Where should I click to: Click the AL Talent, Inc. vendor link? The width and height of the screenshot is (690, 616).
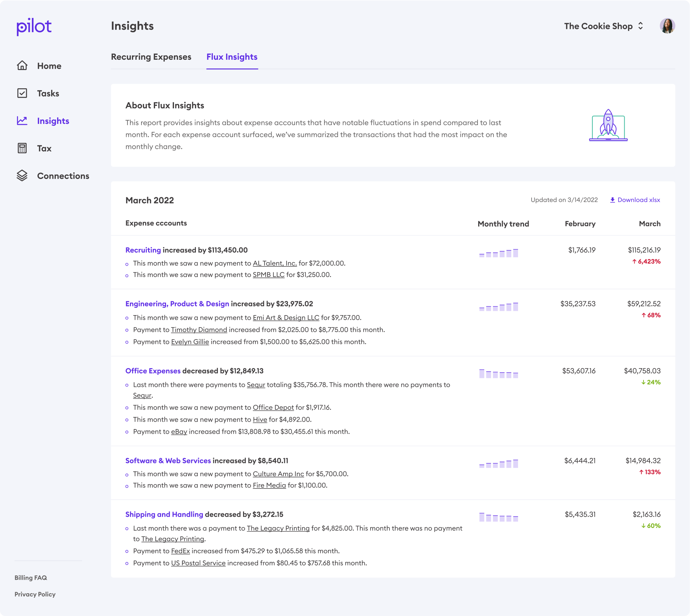pyautogui.click(x=275, y=263)
